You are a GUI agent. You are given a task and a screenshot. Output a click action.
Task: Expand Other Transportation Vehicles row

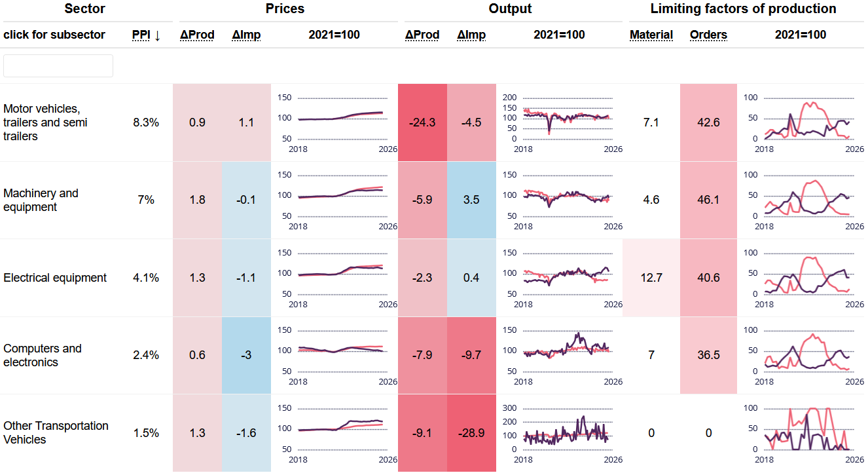(x=56, y=432)
